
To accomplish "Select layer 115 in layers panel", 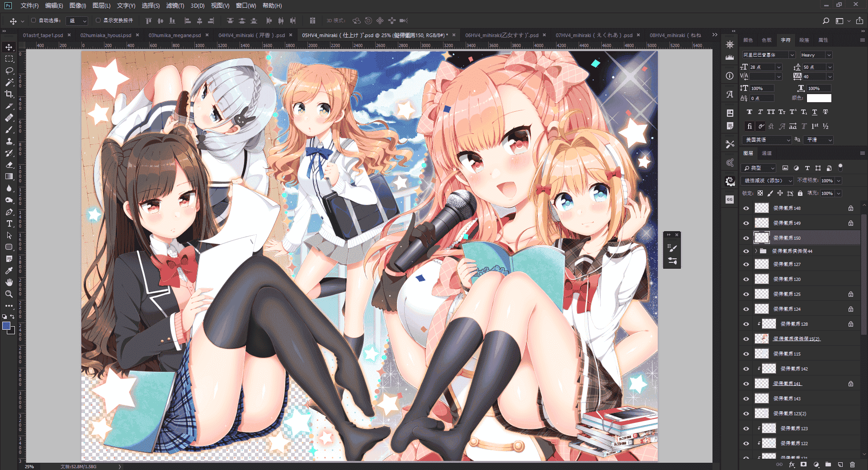I will click(800, 354).
